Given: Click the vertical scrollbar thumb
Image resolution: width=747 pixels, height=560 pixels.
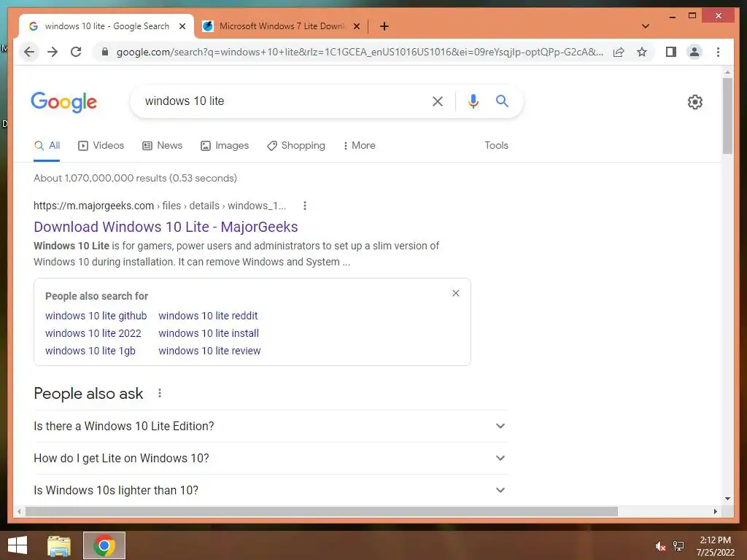Looking at the screenshot, I should click(x=727, y=116).
